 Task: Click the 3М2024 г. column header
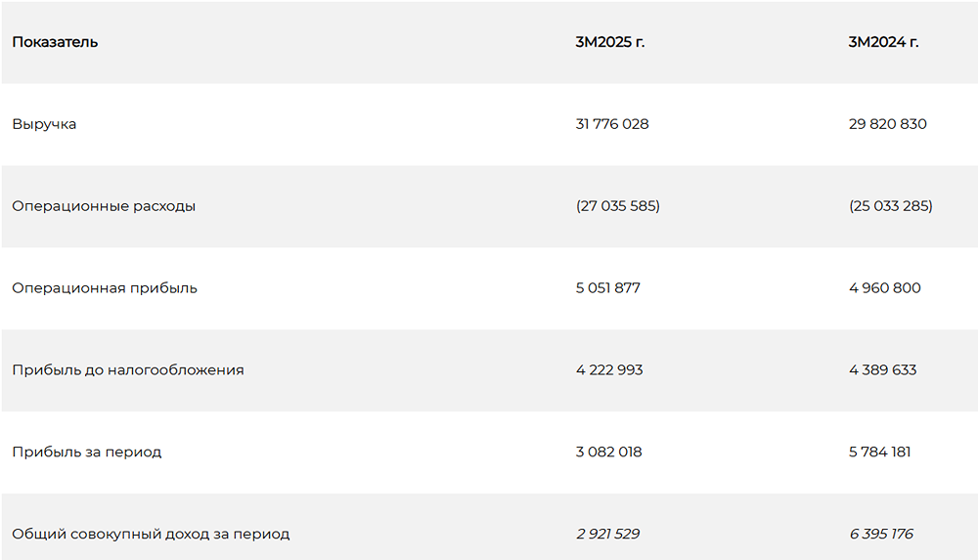(x=883, y=42)
